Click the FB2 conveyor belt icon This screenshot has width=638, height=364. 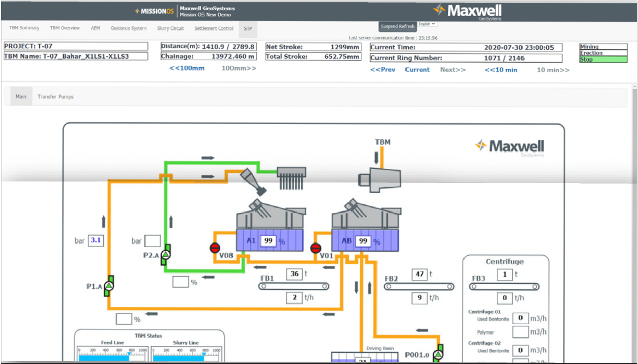coord(419,287)
